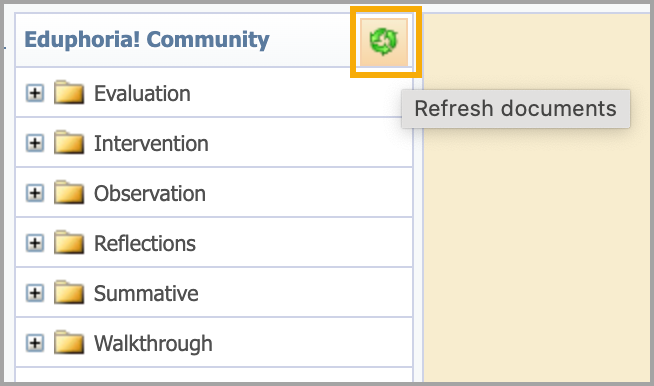Viewport: 654px width, 386px height.
Task: Click the Observation folder icon
Action: [69, 192]
